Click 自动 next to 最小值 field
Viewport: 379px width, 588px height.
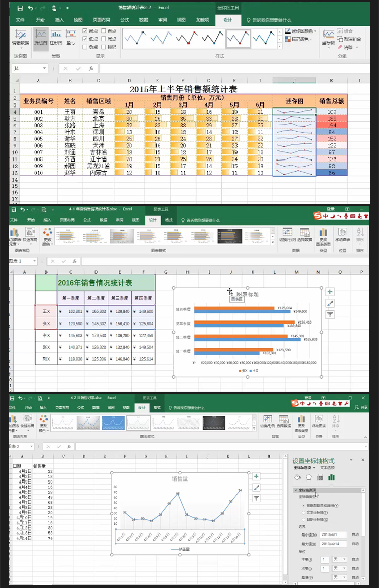coord(355,534)
